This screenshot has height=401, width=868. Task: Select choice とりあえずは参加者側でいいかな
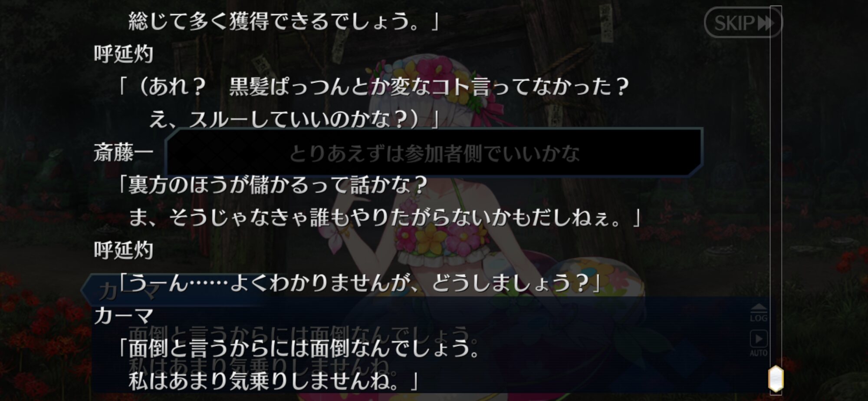point(434,153)
